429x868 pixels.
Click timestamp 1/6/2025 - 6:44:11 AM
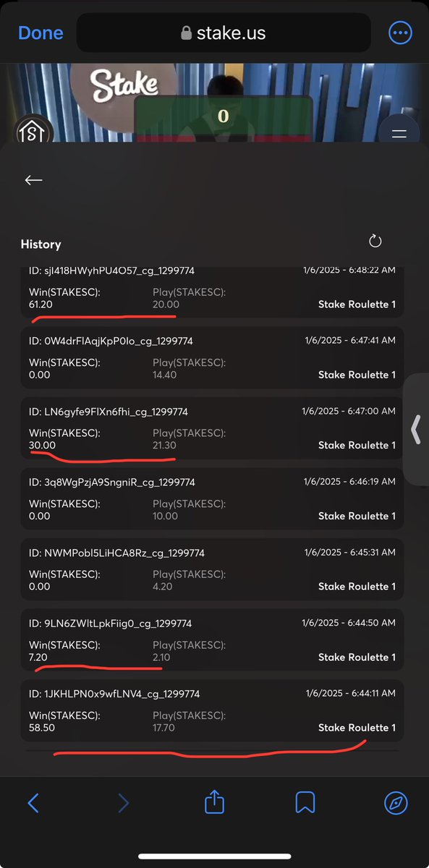[349, 693]
